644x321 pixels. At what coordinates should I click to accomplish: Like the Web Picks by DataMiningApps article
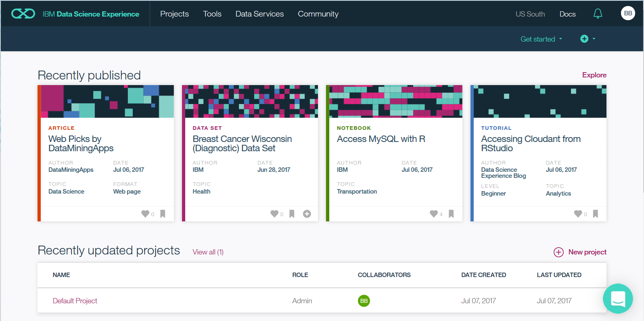(x=145, y=214)
